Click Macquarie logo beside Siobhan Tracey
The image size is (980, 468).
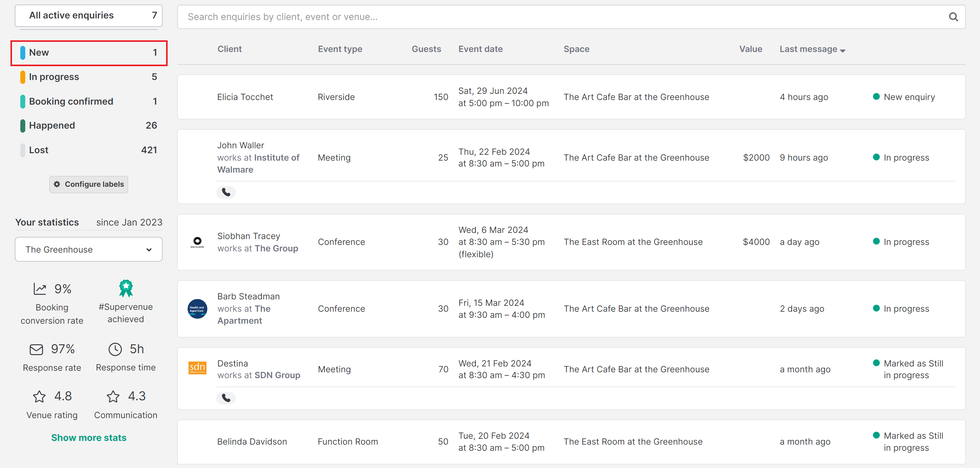tap(197, 242)
